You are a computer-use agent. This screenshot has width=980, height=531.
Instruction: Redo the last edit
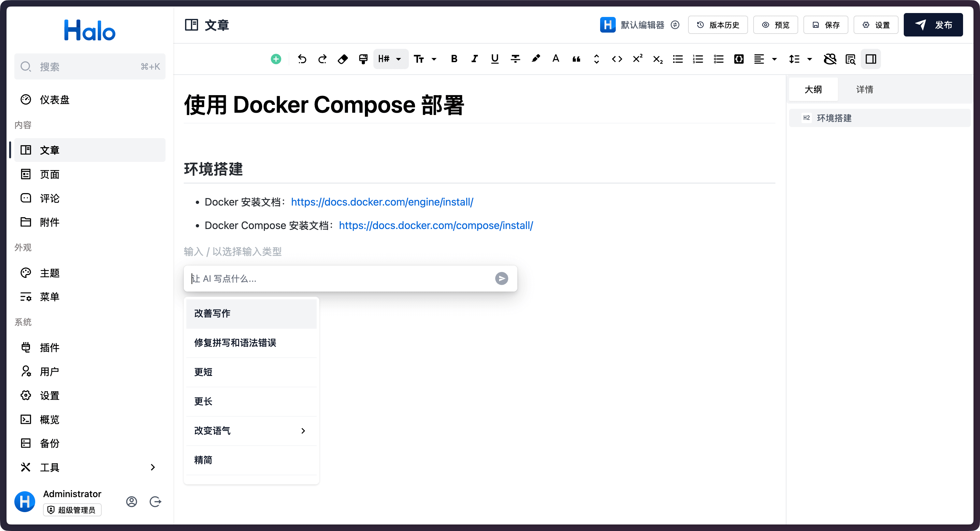coord(322,59)
